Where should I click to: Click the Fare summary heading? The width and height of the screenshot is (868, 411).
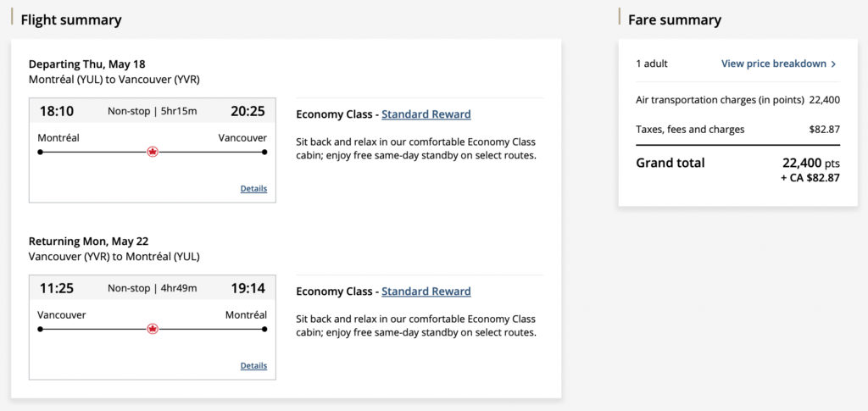tap(675, 19)
